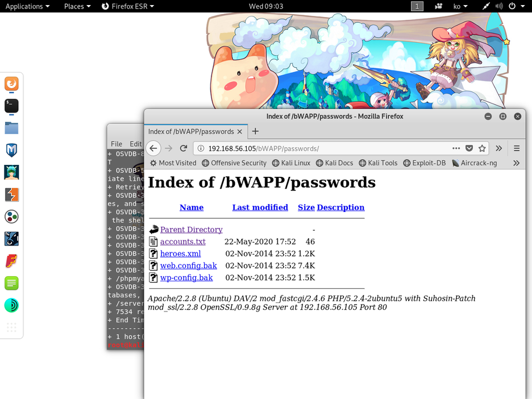The width and height of the screenshot is (532, 399).
Task: Click the network connection tray icon
Action: pos(486,6)
